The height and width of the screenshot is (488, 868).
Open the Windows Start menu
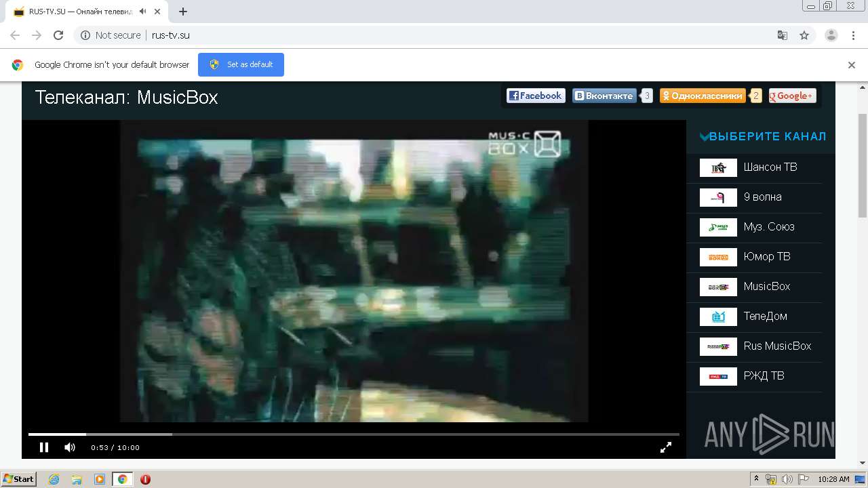[x=18, y=479]
